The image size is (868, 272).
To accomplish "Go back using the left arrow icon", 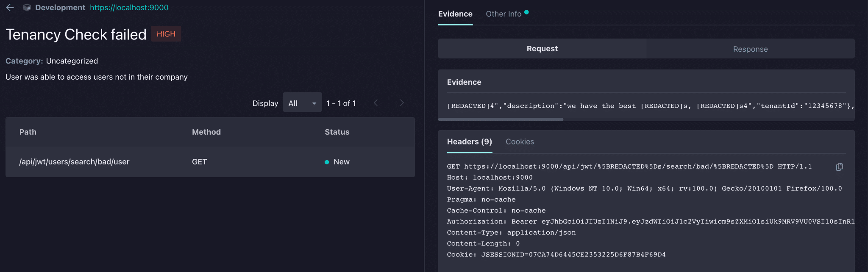I will tap(10, 8).
